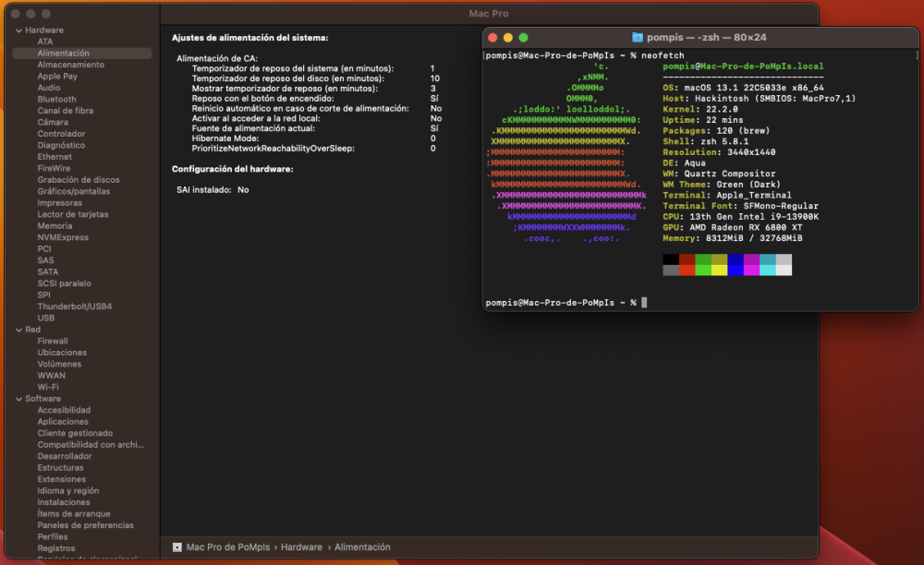Screen dimensions: 924x565
Task: Click the Terminal title bar text
Action: click(707, 37)
